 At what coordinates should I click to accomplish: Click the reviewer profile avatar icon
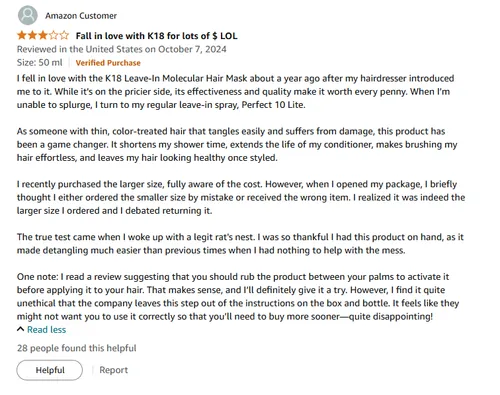click(x=28, y=15)
